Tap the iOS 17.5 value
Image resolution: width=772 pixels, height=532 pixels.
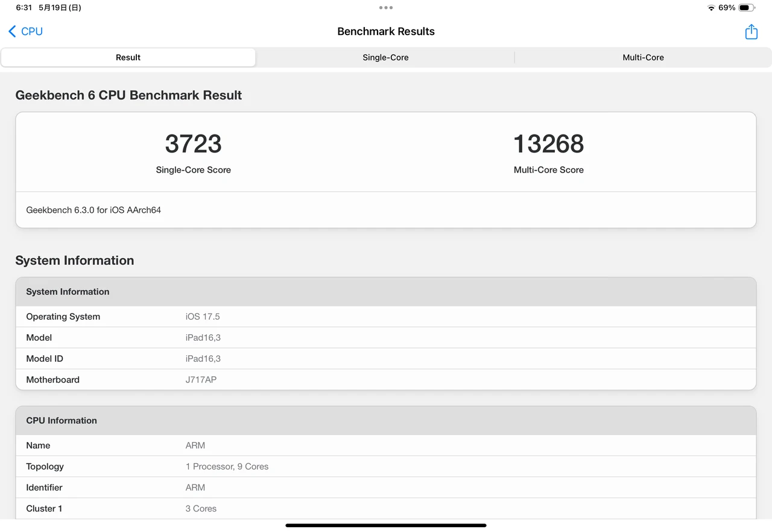tap(203, 317)
